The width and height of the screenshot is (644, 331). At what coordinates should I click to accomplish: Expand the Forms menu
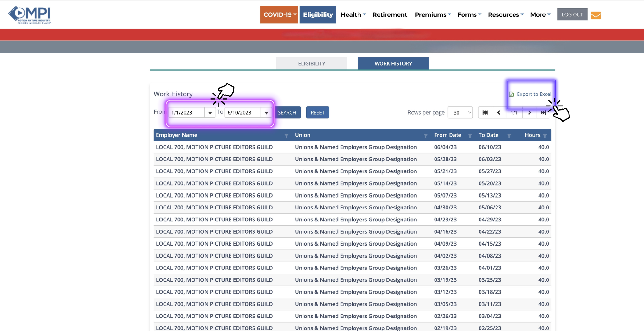469,14
